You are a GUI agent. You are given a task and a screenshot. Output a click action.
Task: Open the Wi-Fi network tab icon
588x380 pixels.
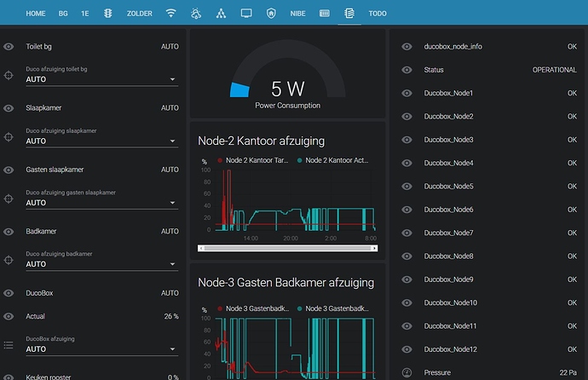(170, 14)
